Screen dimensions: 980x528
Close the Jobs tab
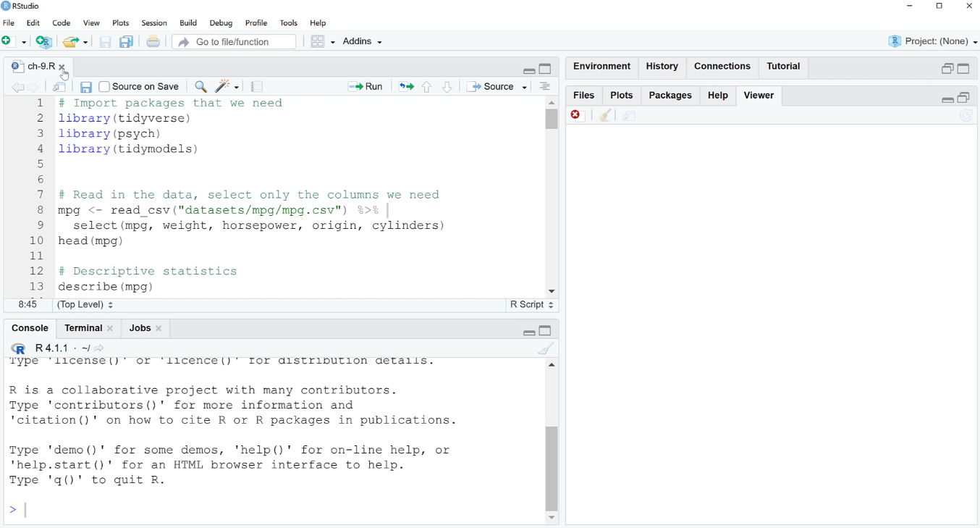coord(159,330)
